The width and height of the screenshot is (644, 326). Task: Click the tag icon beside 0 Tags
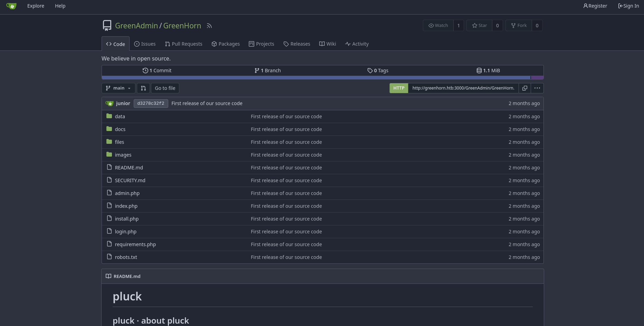tap(370, 71)
